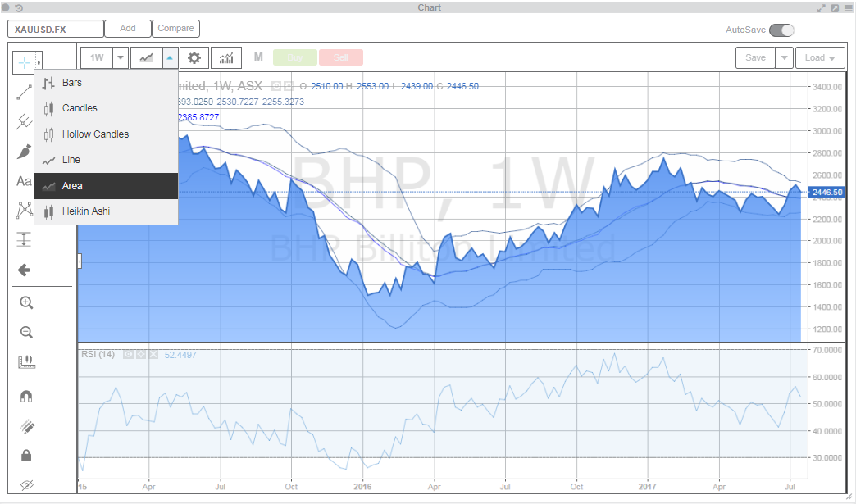Click the left panel collapse handle
Viewport: 856px width, 504px height.
pos(80,261)
